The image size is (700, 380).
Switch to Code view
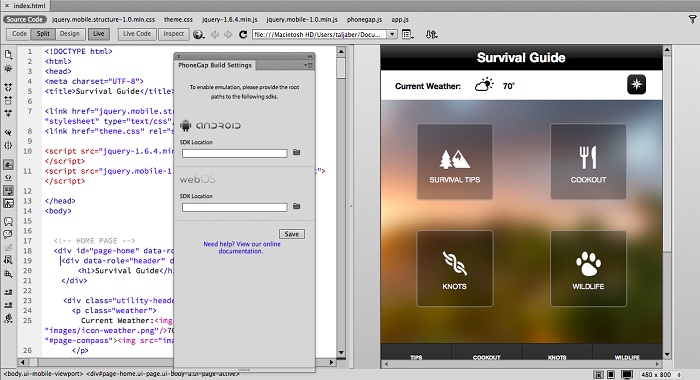point(19,34)
